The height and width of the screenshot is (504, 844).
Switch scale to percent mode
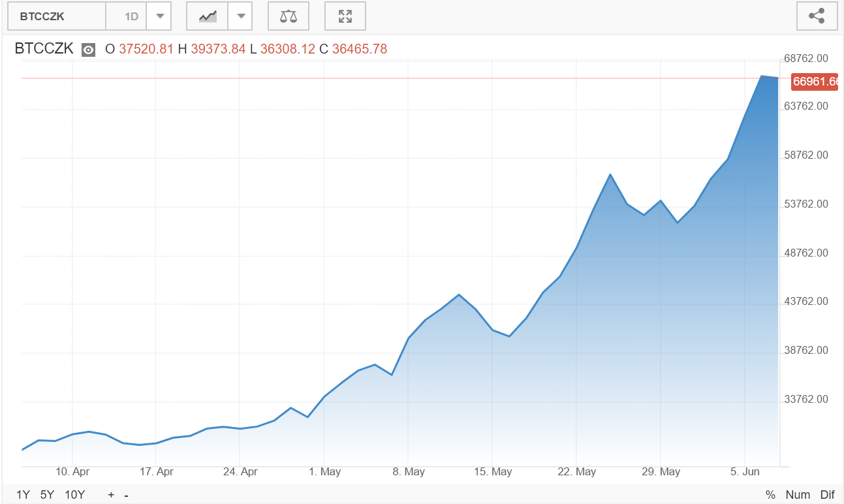click(770, 495)
